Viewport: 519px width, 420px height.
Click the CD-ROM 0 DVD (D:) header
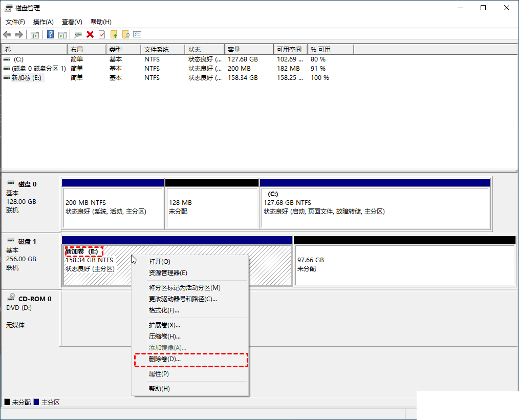[31, 318]
